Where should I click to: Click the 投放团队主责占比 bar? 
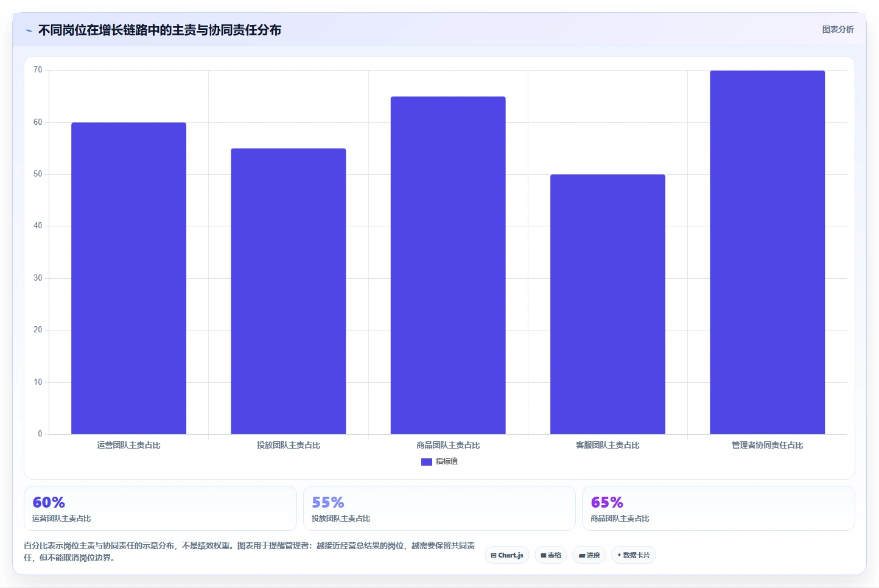(x=289, y=291)
